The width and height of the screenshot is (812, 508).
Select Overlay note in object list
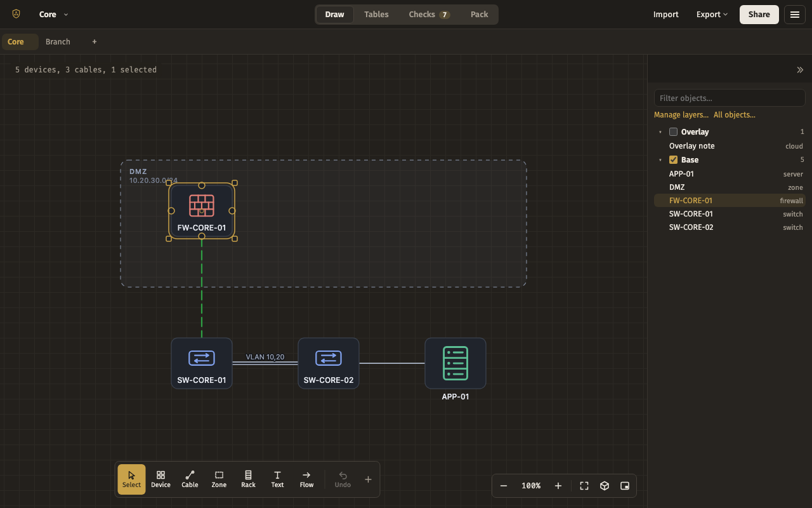pos(730,146)
